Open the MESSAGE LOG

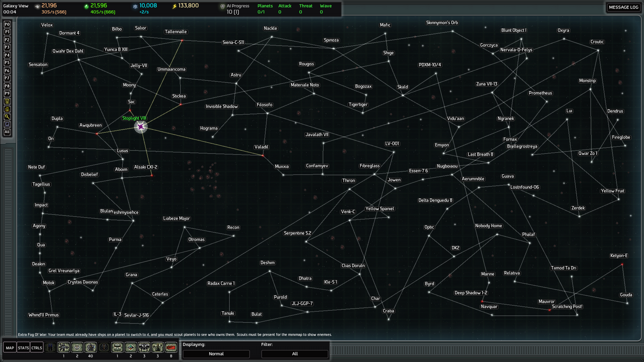pyautogui.click(x=623, y=7)
